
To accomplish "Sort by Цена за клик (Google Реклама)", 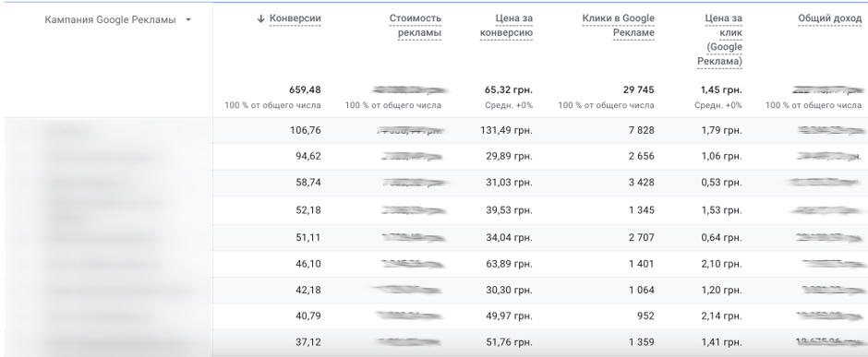I will [719, 40].
